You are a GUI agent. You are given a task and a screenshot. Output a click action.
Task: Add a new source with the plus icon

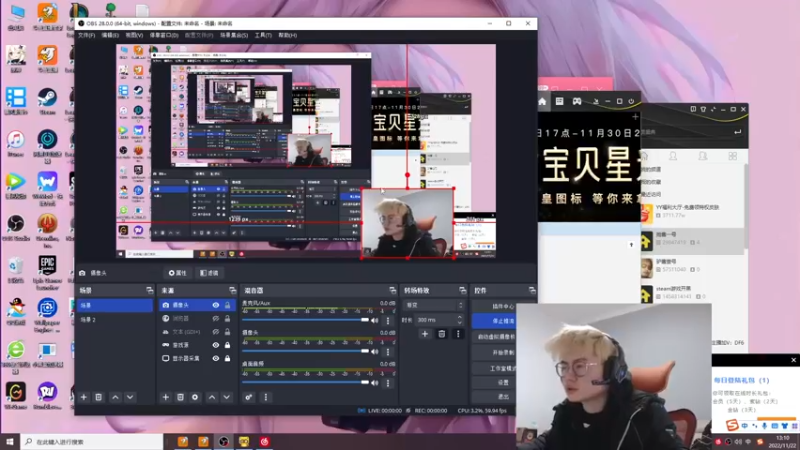(x=165, y=397)
